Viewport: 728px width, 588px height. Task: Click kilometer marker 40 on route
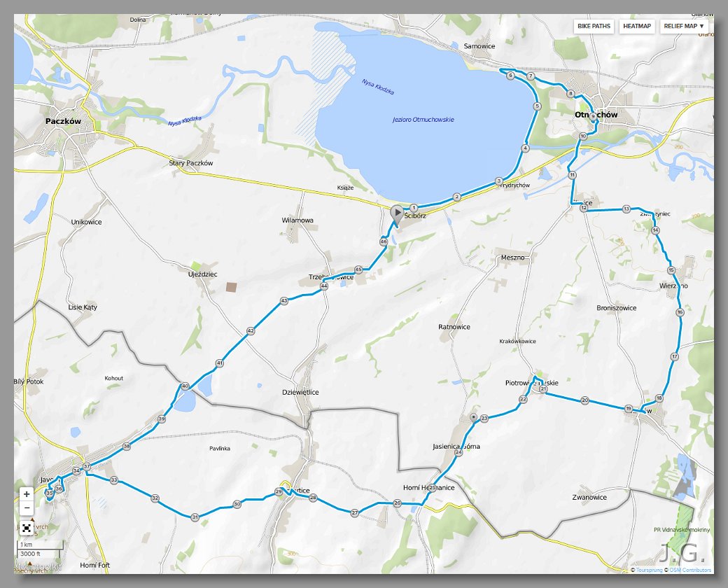[185, 386]
